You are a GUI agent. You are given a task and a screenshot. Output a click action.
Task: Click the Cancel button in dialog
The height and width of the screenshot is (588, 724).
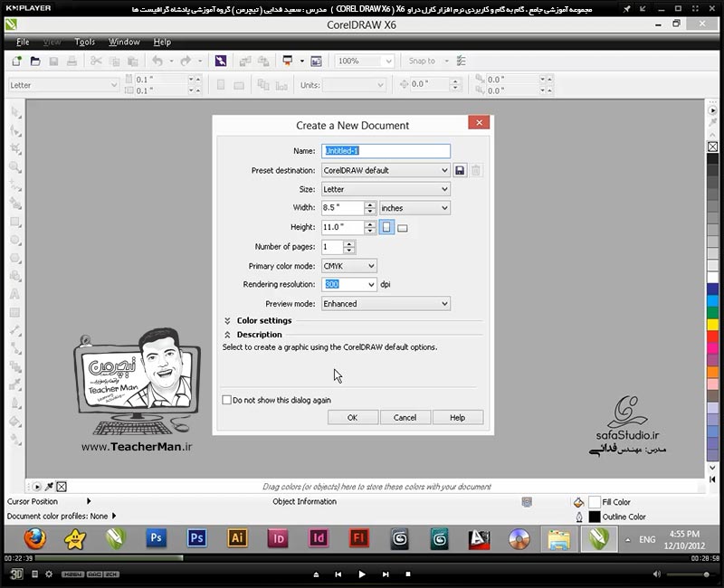pos(405,418)
